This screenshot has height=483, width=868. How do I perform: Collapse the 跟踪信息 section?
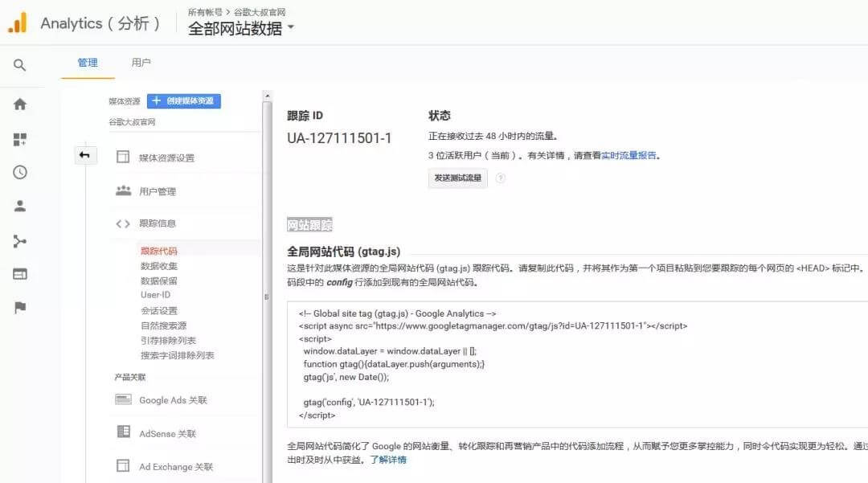(157, 223)
